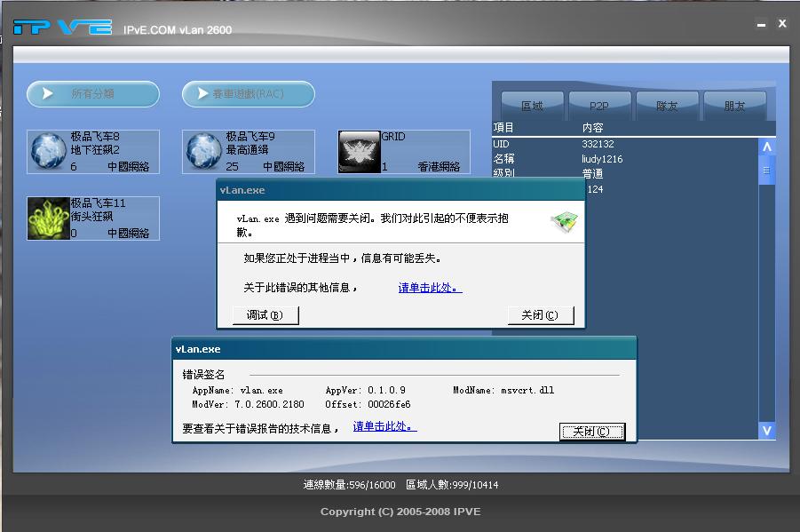Switch to the 區域 tab

tap(532, 106)
